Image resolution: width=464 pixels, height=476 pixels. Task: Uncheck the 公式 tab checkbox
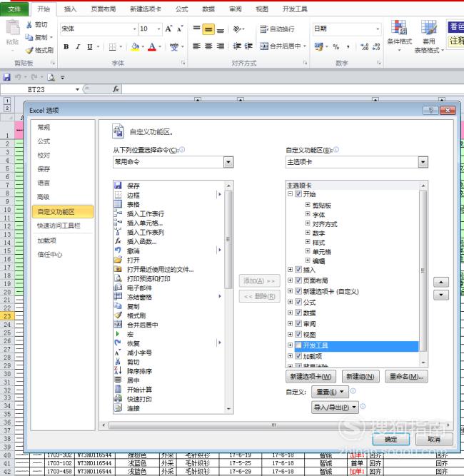[x=298, y=302]
